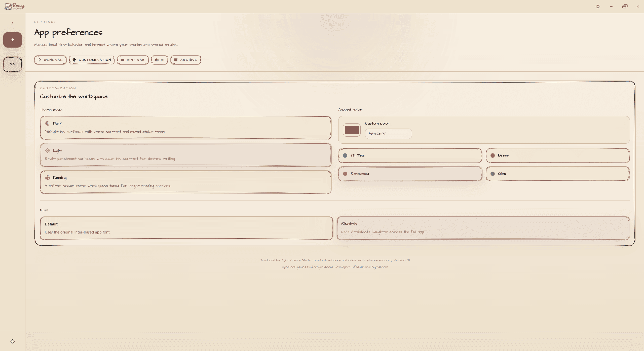
Task: Click the moon icon in Dark option
Action: pos(47,123)
